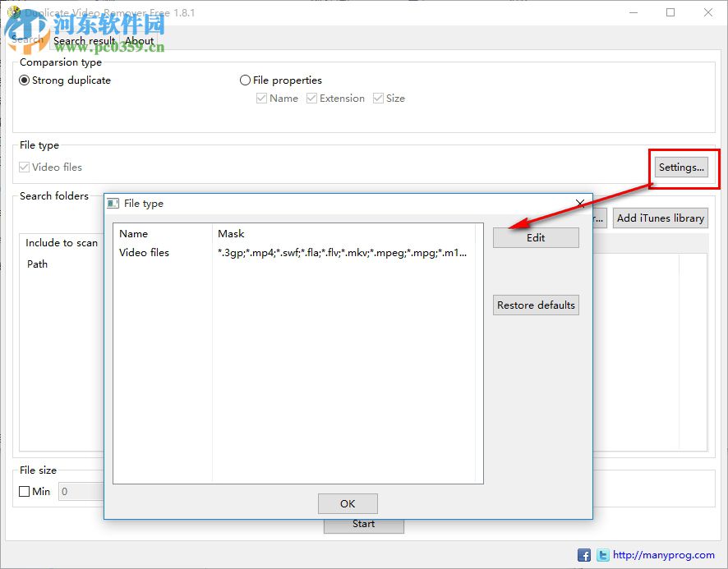Image resolution: width=728 pixels, height=569 pixels.
Task: Click the Add iTunes library button
Action: tap(660, 218)
